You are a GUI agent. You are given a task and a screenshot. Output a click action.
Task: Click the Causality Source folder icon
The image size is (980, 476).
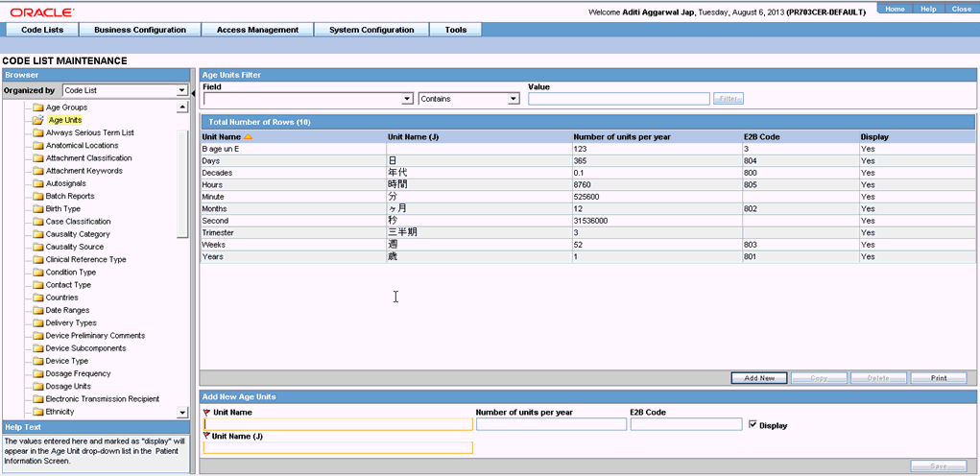(37, 247)
